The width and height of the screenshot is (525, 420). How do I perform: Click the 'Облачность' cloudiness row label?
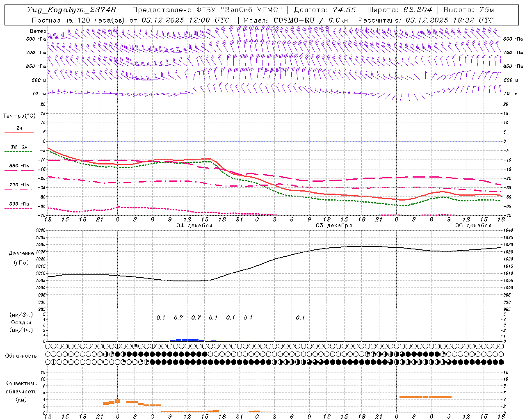click(x=21, y=356)
